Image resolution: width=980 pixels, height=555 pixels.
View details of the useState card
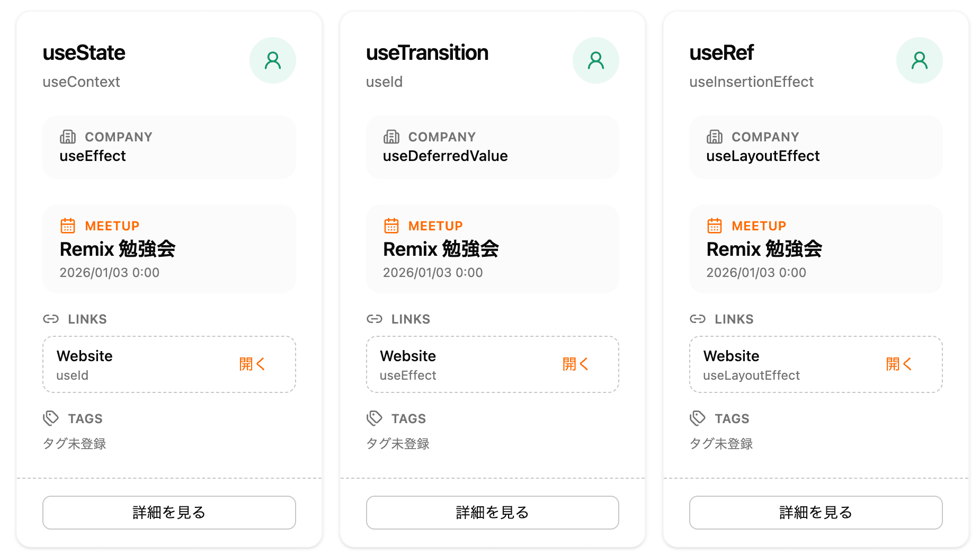pos(169,512)
